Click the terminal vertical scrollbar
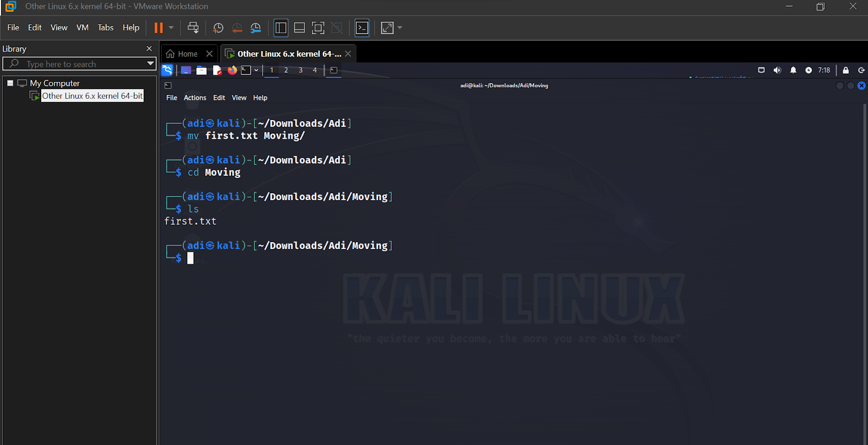The image size is (868, 445). click(x=864, y=274)
